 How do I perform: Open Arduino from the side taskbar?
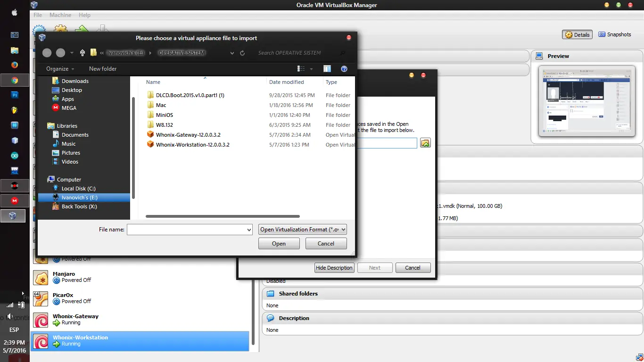coord(15,155)
